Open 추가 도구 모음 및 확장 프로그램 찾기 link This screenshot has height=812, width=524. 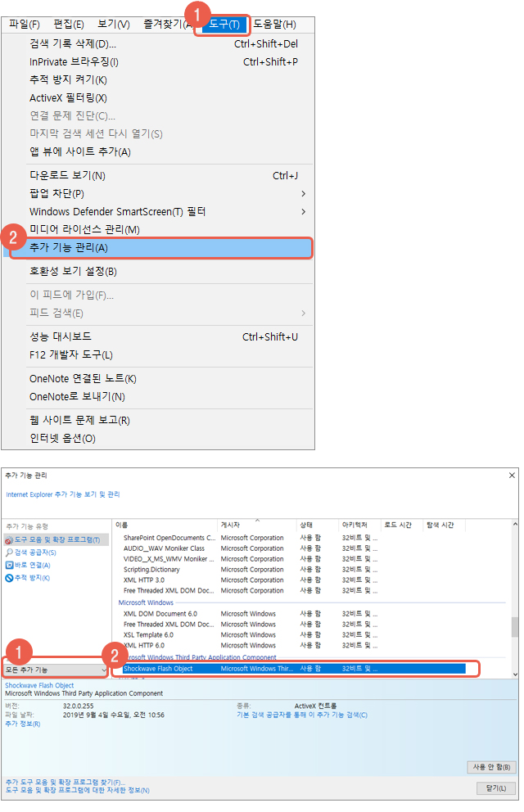65,782
